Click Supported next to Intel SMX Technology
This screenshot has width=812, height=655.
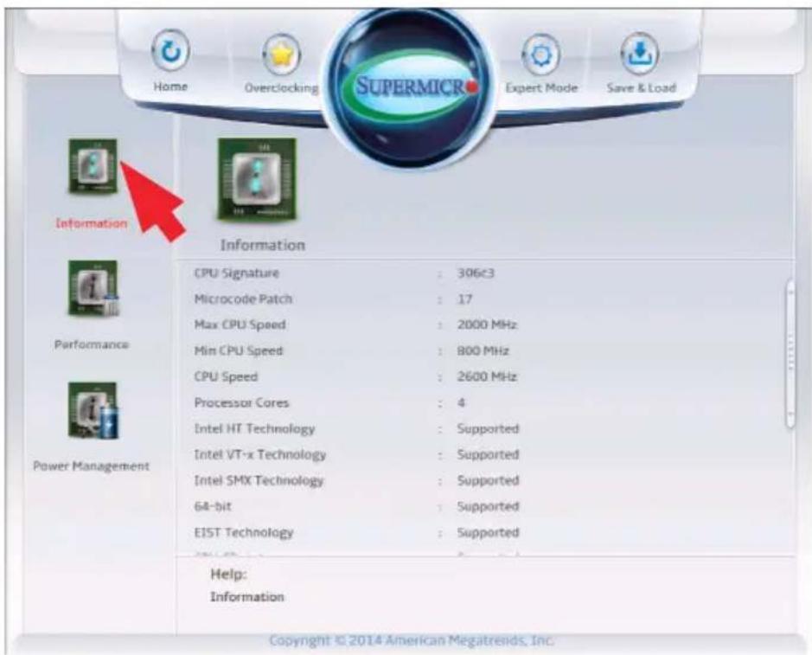click(488, 480)
